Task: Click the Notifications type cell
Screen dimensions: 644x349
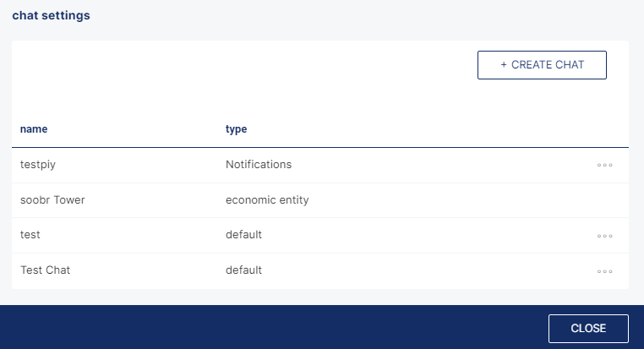Action: 259,164
